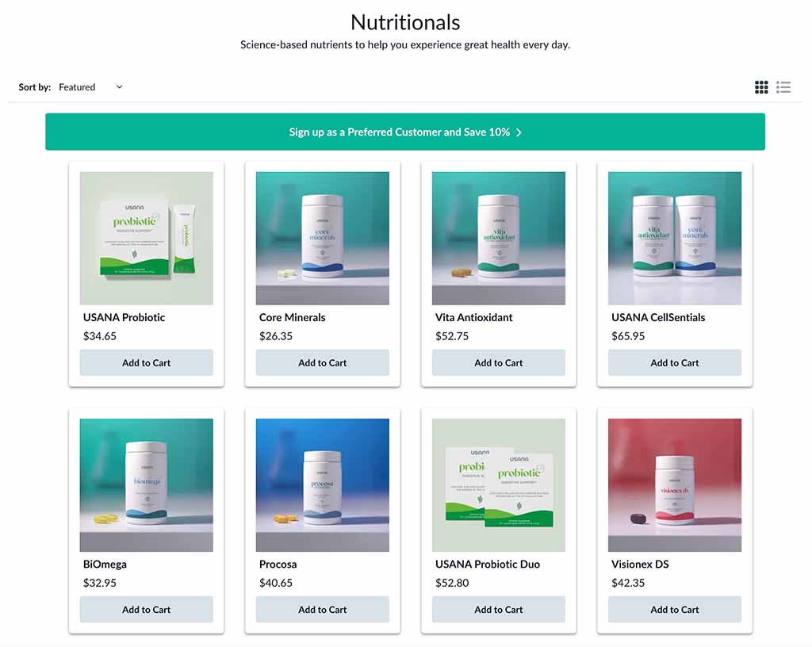Open the USANA Probiotic product image
Viewport: 812px width, 647px height.
(x=146, y=238)
